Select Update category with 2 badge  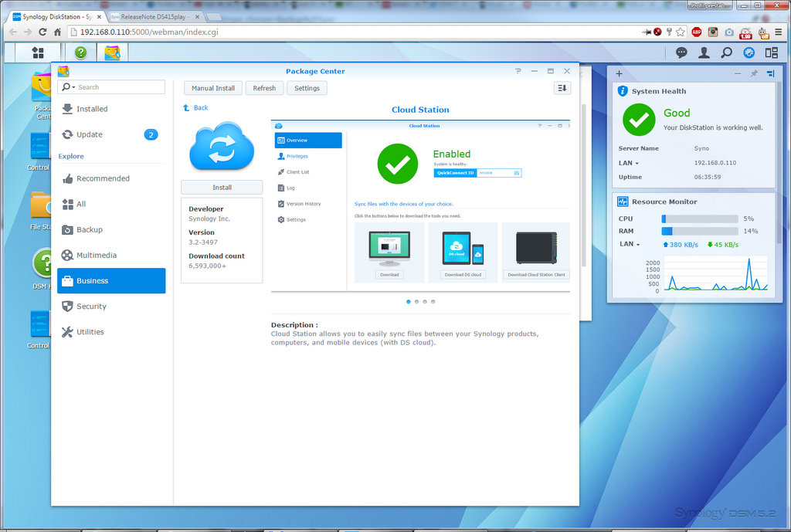tap(111, 134)
